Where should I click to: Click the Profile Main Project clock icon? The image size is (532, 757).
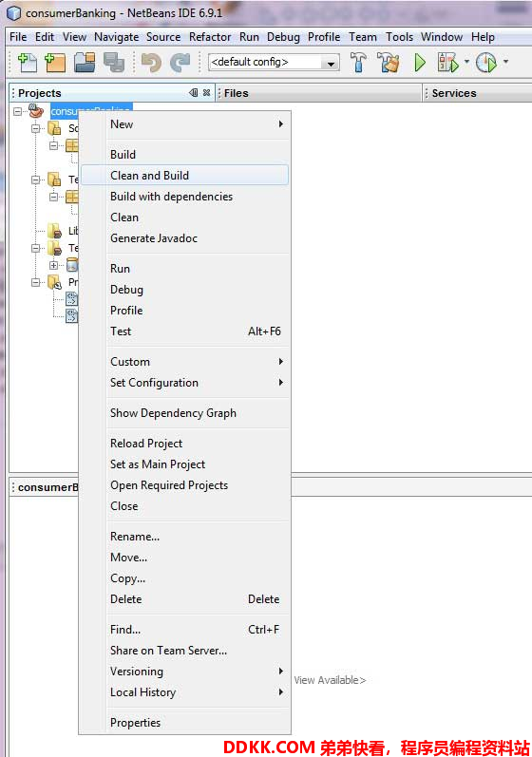point(486,63)
